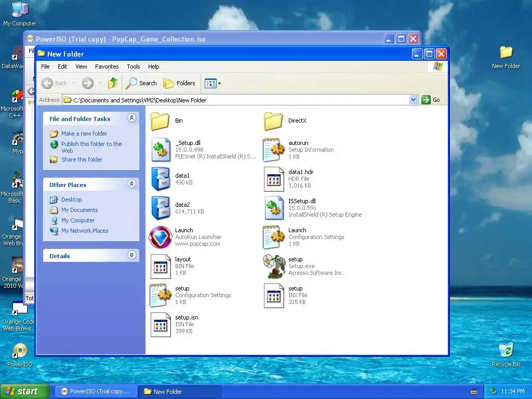
Task: Select the data1.hdr file icon
Action: point(273,179)
